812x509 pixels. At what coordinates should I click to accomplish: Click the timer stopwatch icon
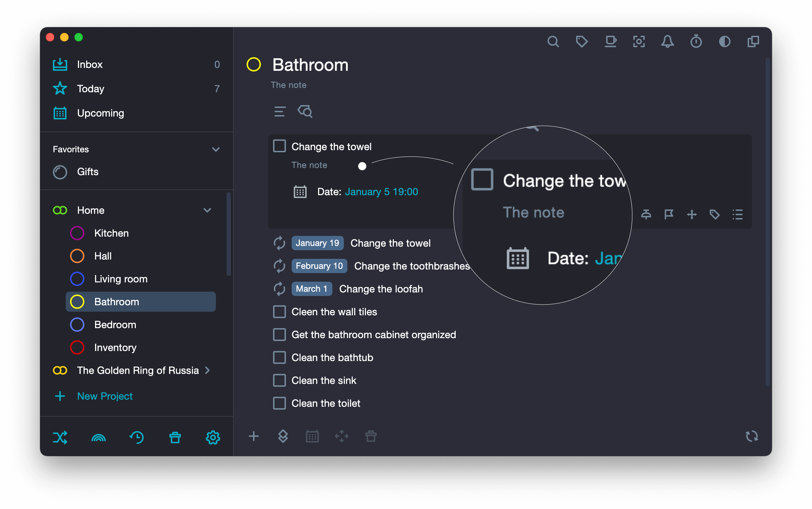pyautogui.click(x=696, y=42)
